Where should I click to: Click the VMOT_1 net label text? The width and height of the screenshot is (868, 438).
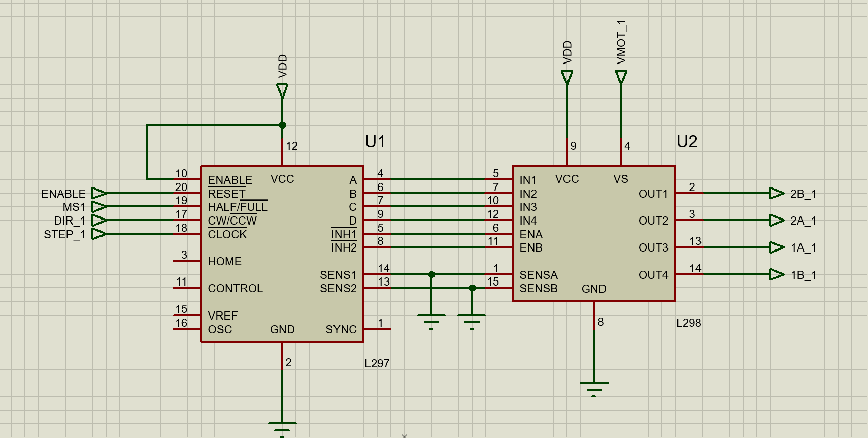[621, 42]
